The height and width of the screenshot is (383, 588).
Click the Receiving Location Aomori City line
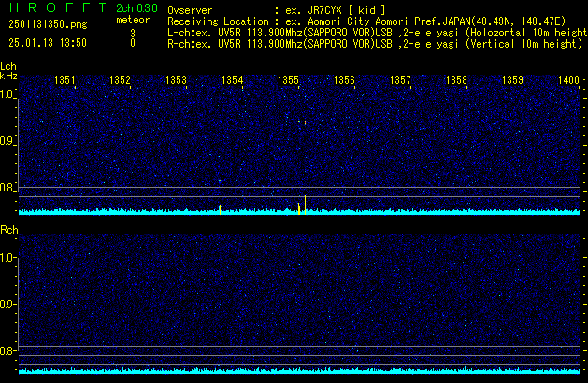tap(366, 21)
